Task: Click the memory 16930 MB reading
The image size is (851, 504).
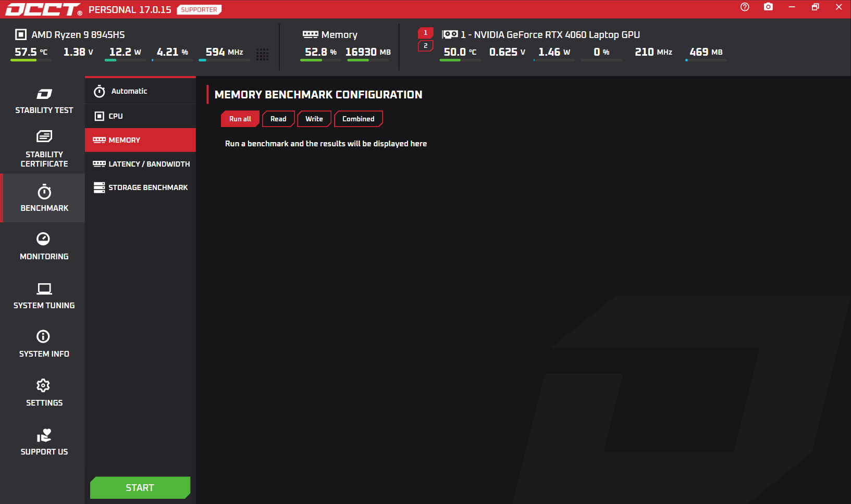Action: pyautogui.click(x=368, y=52)
